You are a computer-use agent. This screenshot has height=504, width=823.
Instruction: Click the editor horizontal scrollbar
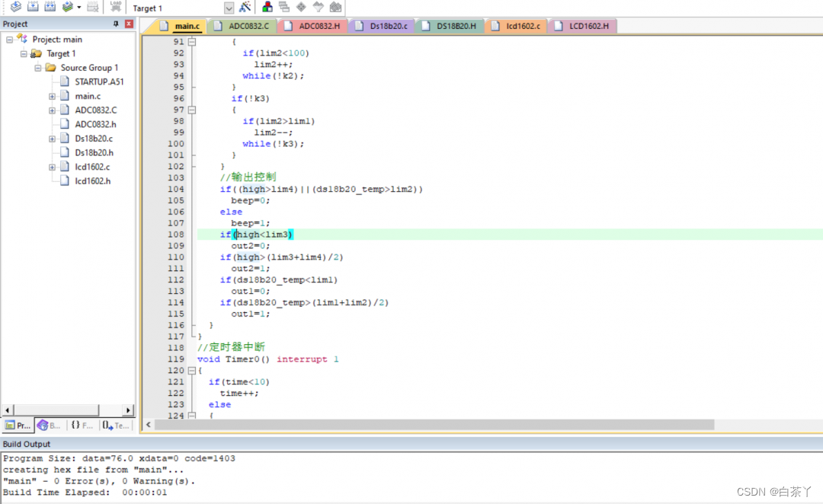coord(434,424)
